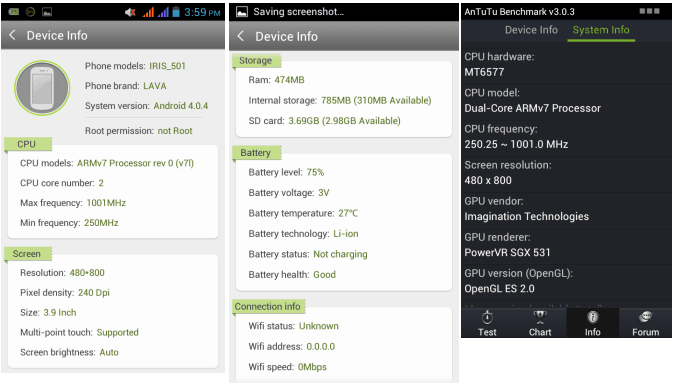Screen dimensions: 675x383
Task: Select battery status Not charging value
Action: tap(341, 254)
